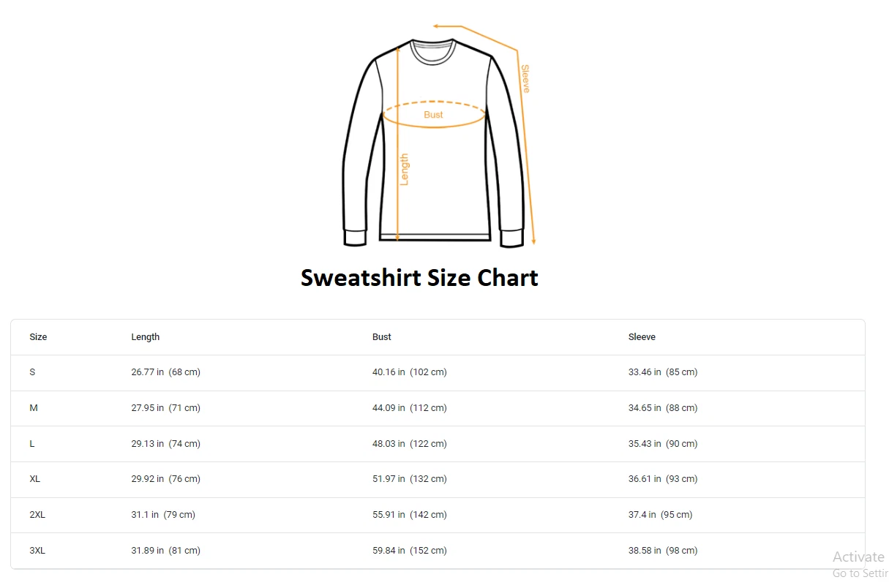Select the size M row label
The image size is (889, 588).
point(34,408)
